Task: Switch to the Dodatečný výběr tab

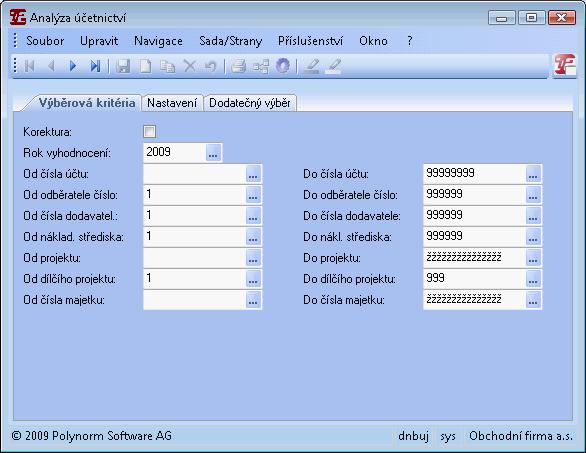Action: tap(250, 103)
